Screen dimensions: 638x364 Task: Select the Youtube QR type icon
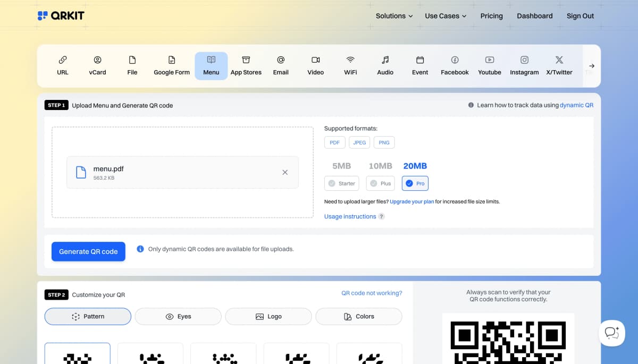click(x=490, y=60)
